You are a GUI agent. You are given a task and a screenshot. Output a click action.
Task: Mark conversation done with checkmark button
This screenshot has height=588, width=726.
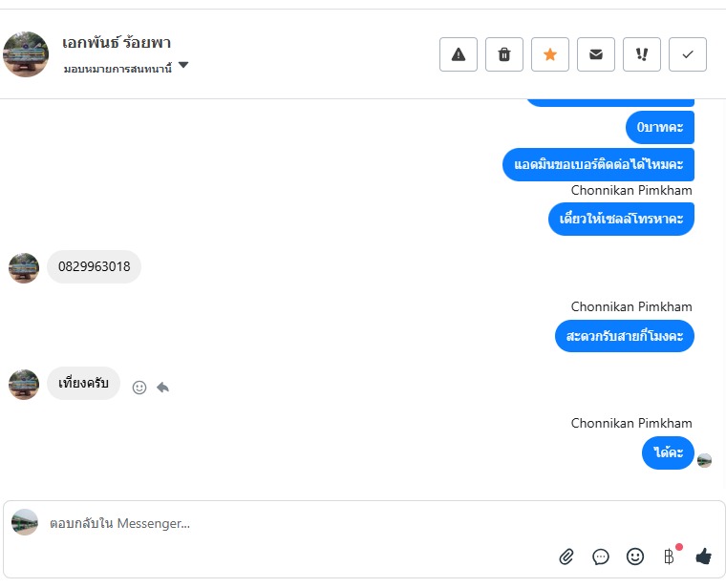coord(688,54)
